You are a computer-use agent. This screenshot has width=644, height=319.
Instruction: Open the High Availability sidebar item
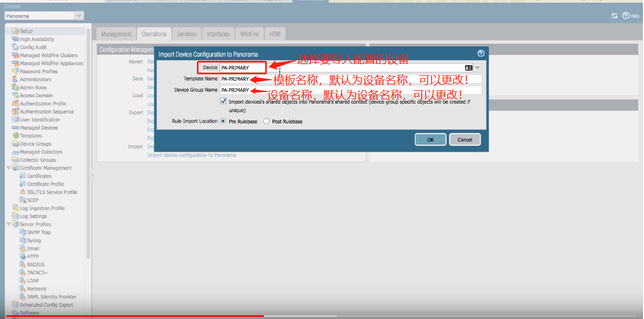point(37,40)
